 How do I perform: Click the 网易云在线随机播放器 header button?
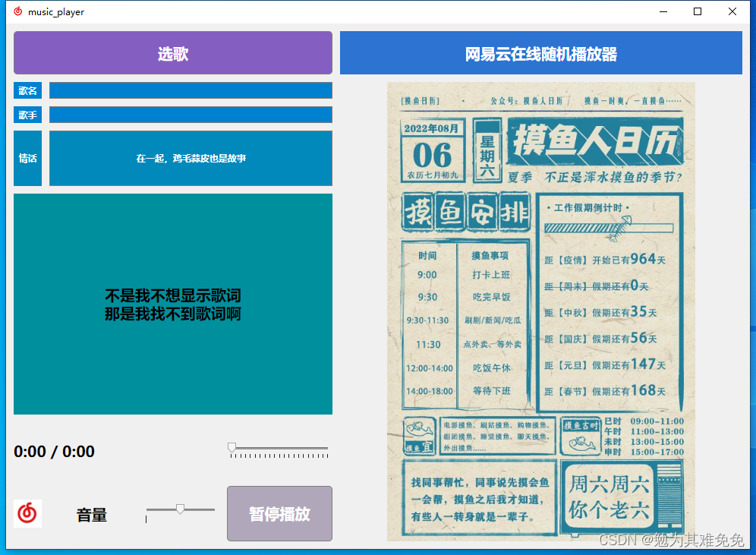[x=540, y=53]
